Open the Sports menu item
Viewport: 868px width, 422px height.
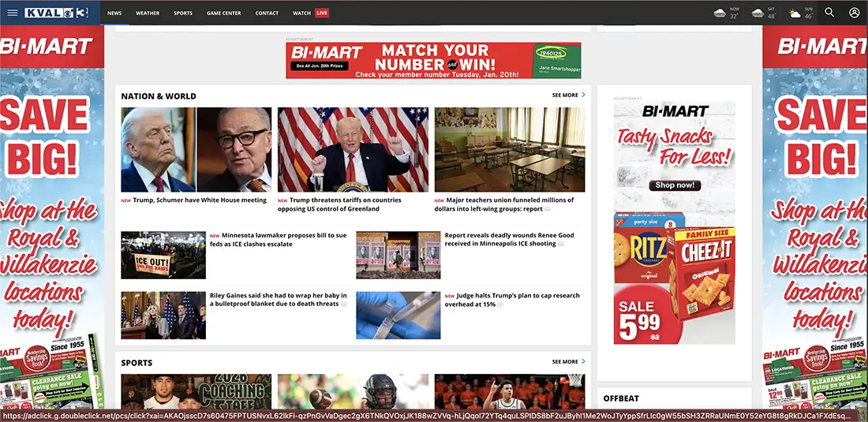(183, 13)
